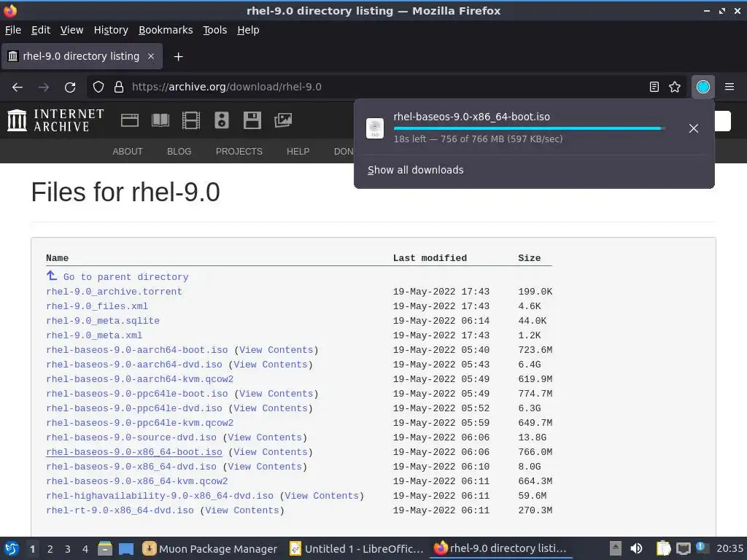Open the Internet Archive software floppy icon
The image size is (747, 560).
[x=252, y=120]
